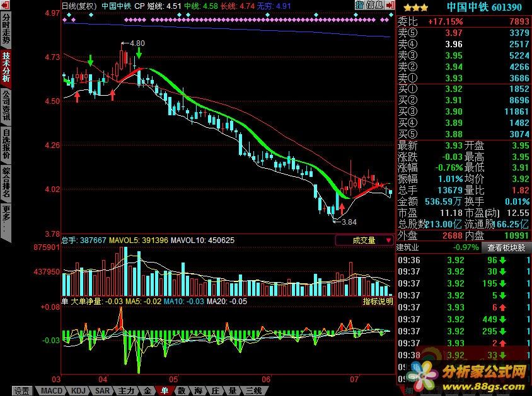This screenshot has width=532, height=396.
Task: Select the 买② 3.91 order row
Action: (x=463, y=100)
